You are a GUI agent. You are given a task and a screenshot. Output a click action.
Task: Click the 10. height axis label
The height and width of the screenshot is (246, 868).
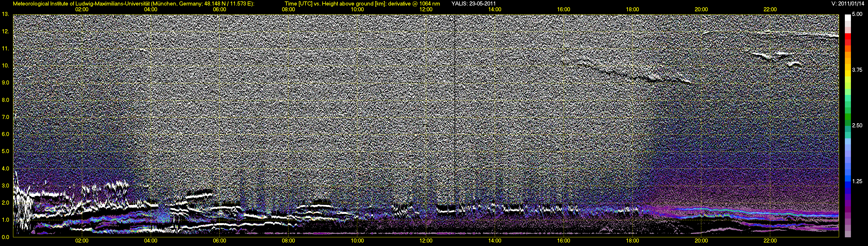(x=5, y=65)
